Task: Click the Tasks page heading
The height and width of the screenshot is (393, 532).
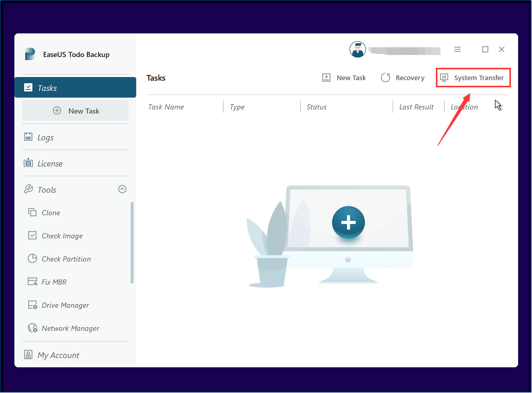Action: pos(156,78)
